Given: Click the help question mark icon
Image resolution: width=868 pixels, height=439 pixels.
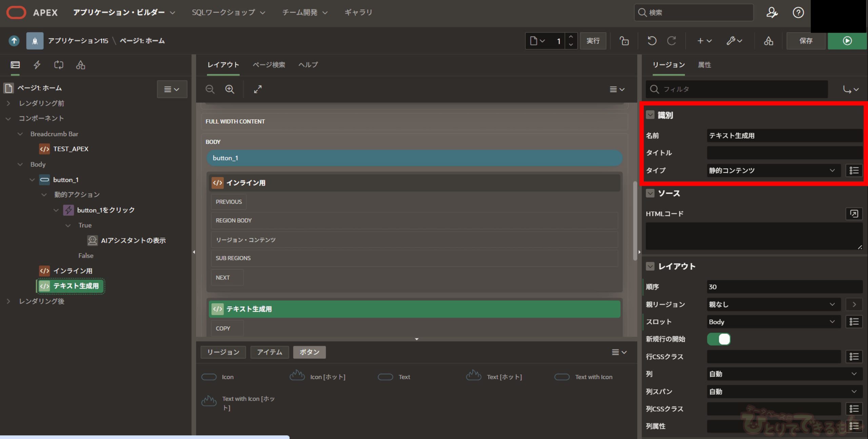Looking at the screenshot, I should (x=798, y=13).
